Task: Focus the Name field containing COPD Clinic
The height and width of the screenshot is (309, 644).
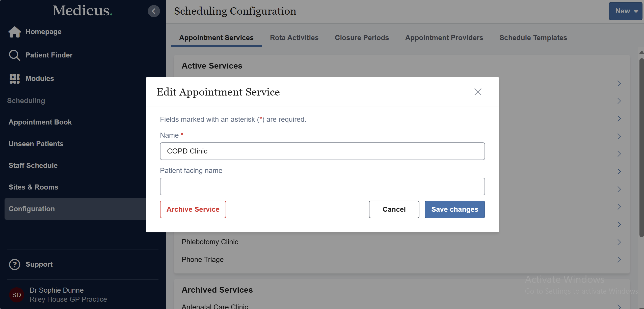Action: 322,151
